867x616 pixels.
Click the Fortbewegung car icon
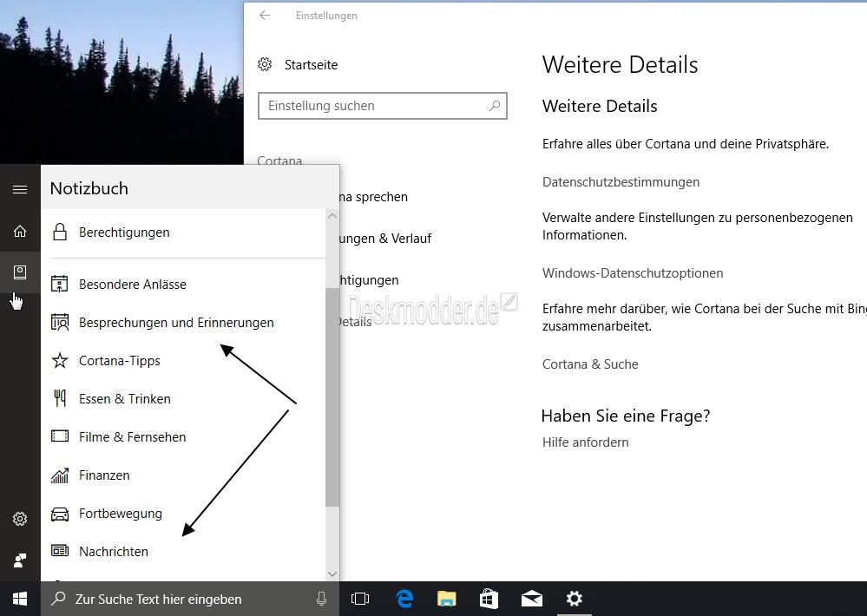(x=60, y=514)
